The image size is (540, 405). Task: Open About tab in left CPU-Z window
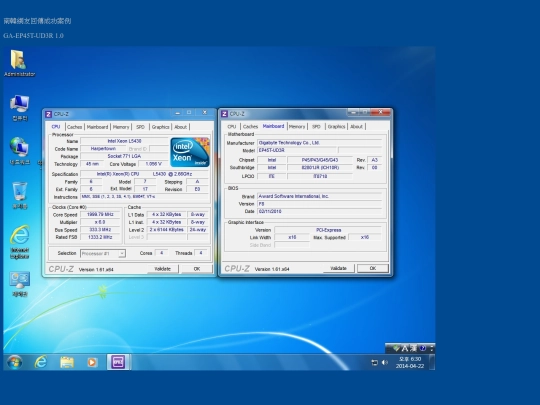pos(180,127)
